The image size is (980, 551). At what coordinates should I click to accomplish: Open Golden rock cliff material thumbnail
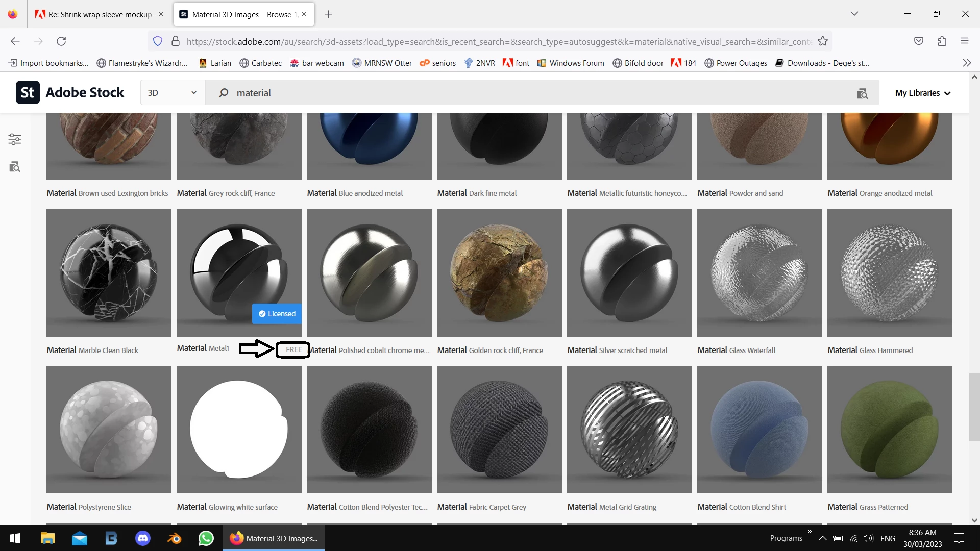click(x=499, y=273)
